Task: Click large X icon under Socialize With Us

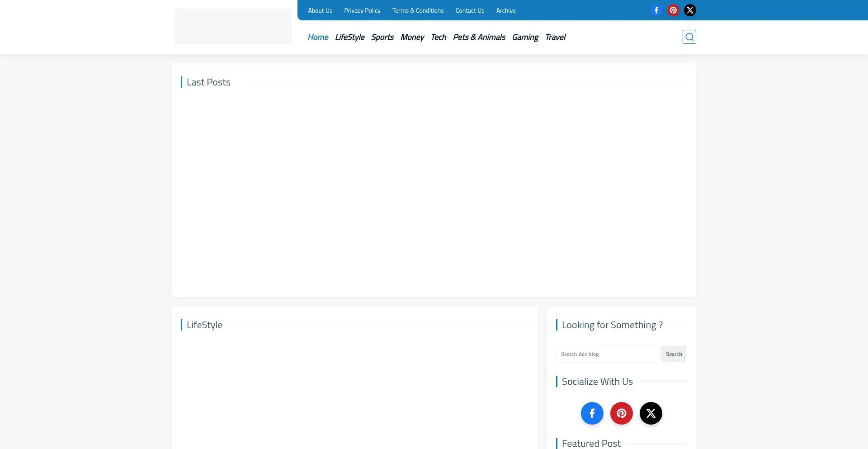Action: [x=651, y=413]
